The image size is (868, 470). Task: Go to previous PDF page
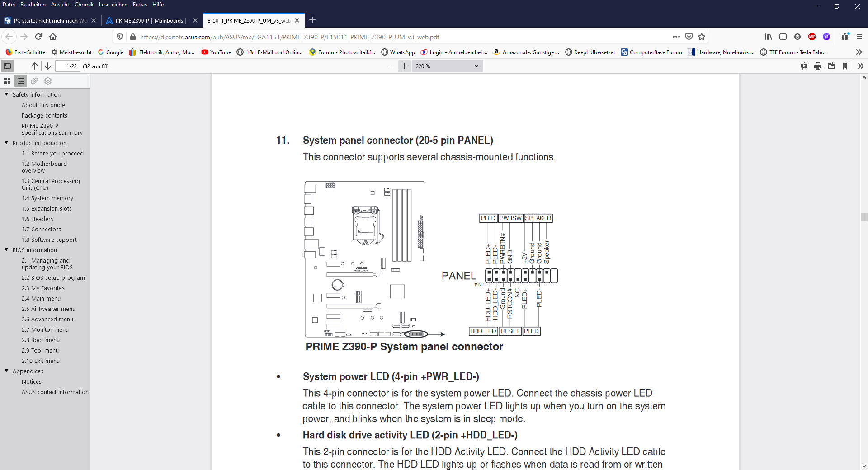tap(35, 66)
